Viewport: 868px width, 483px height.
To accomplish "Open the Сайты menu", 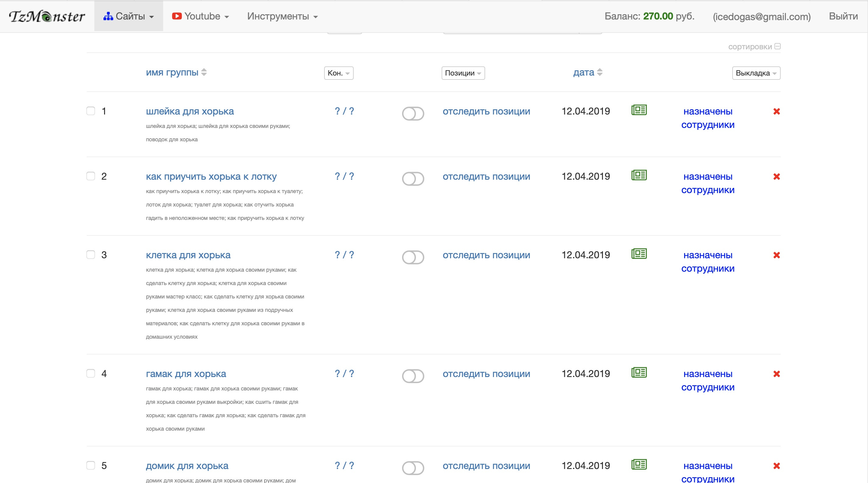I will point(129,16).
